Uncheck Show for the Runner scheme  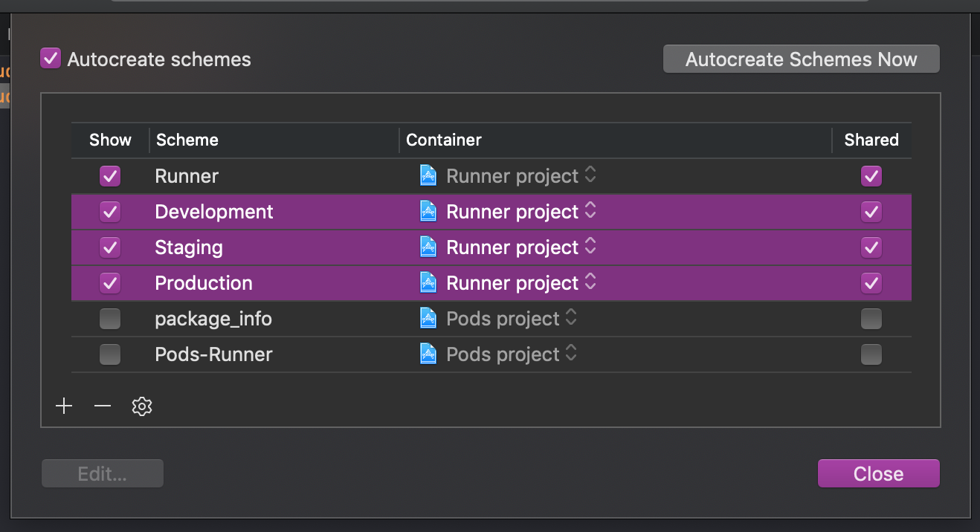click(110, 176)
